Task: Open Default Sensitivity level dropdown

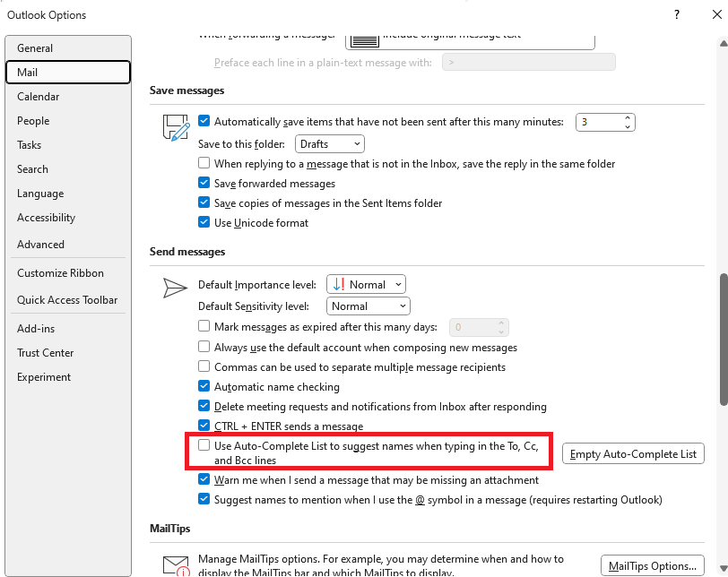Action: click(x=368, y=306)
